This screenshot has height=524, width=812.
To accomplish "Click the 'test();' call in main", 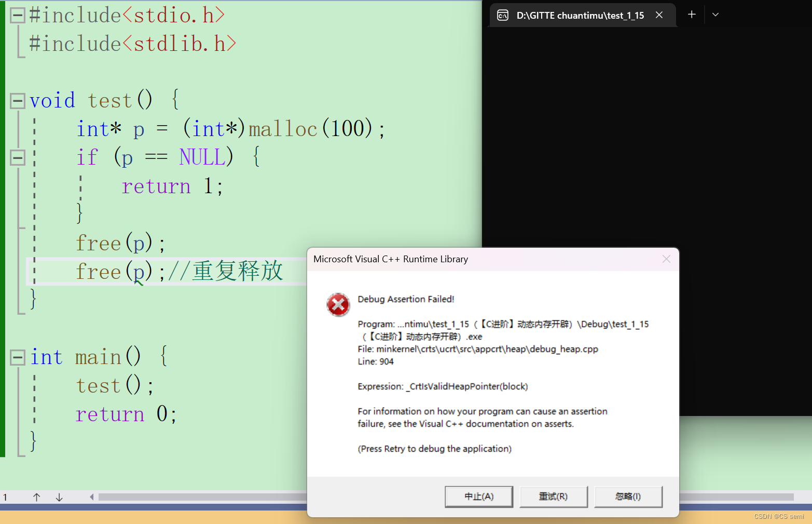I will point(115,385).
